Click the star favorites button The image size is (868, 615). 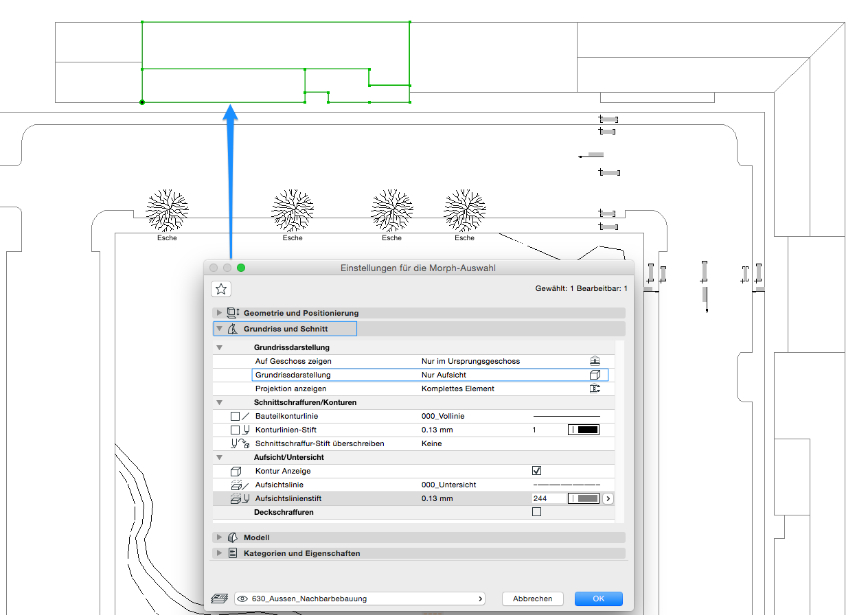(x=221, y=289)
